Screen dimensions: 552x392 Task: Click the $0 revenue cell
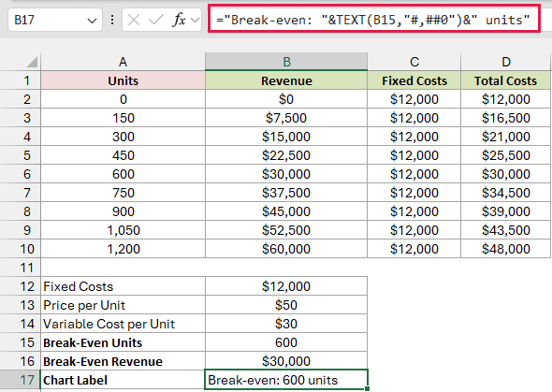(286, 99)
